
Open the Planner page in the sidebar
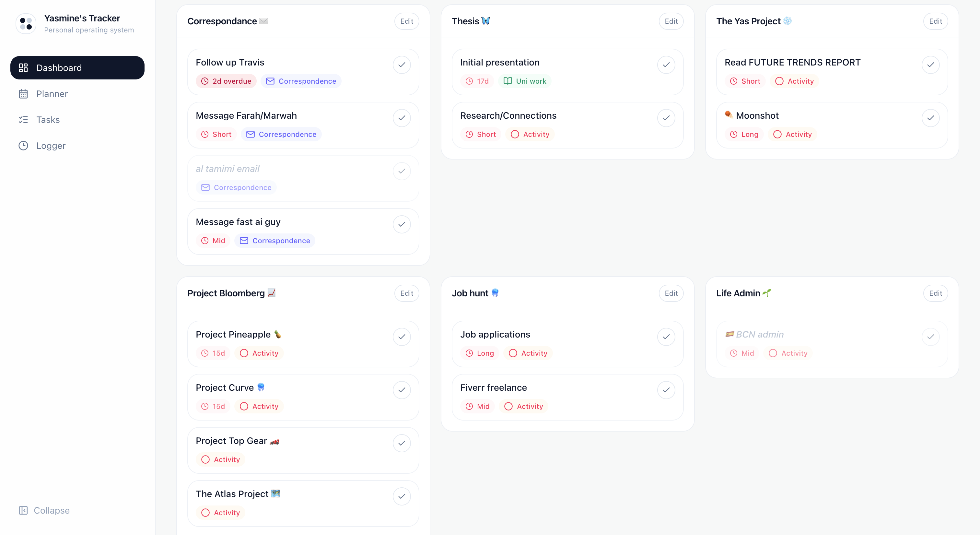tap(77, 94)
